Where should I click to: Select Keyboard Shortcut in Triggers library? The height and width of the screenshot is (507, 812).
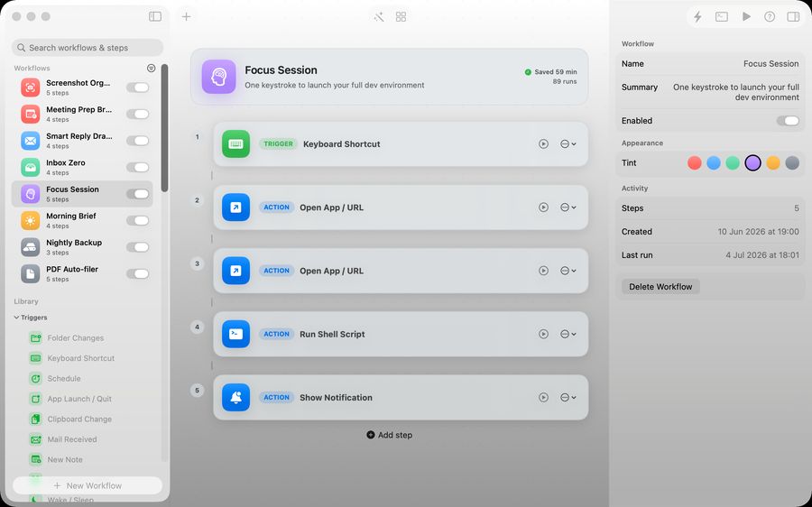click(81, 358)
